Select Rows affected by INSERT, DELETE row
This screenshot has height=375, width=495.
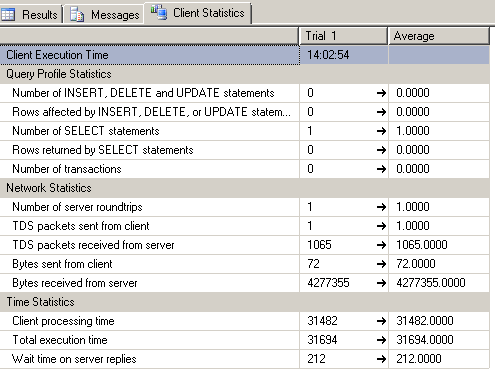click(245, 112)
